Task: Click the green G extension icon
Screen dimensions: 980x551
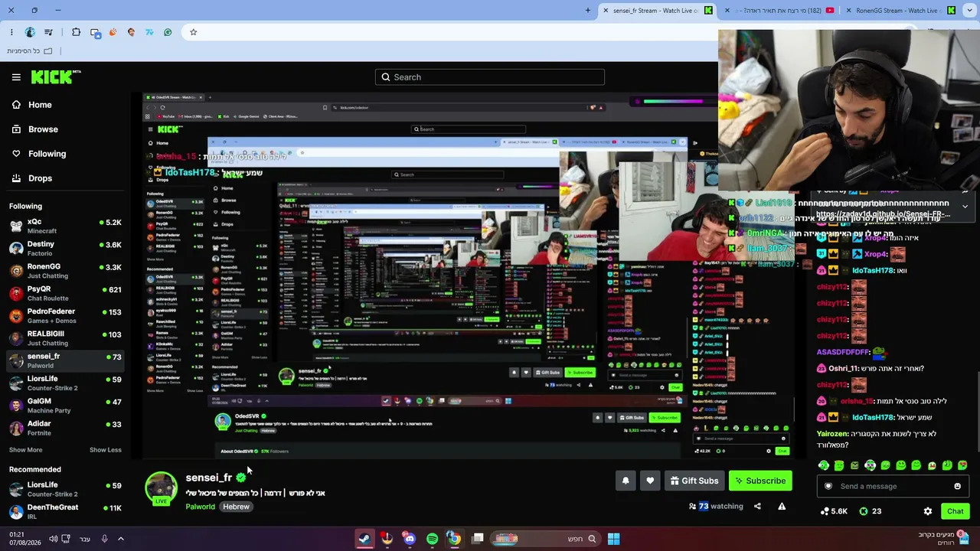Action: pos(168,32)
